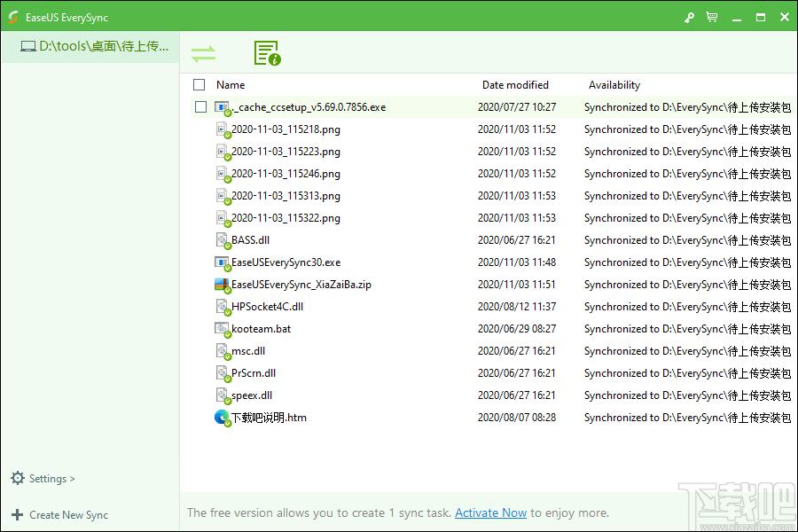
Task: Select file name PrScrn.dll
Action: [x=254, y=373]
